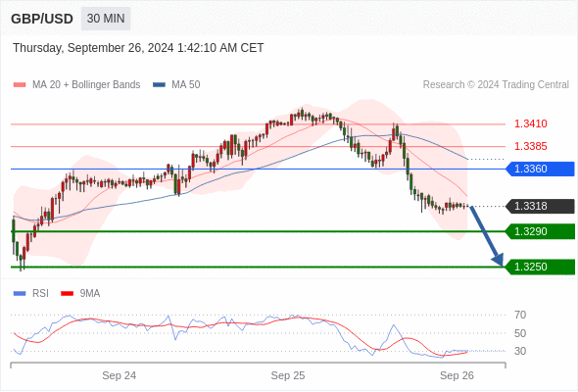Click the RSI 70 axis label
578x392 pixels.
point(520,315)
